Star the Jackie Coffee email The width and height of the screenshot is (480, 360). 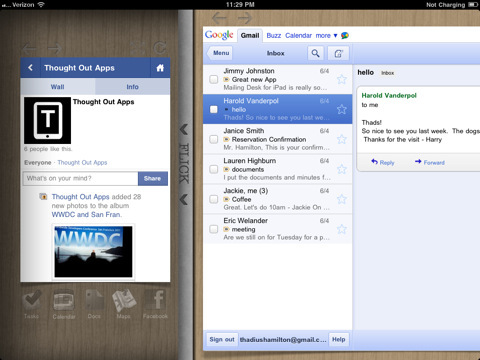coord(342,199)
